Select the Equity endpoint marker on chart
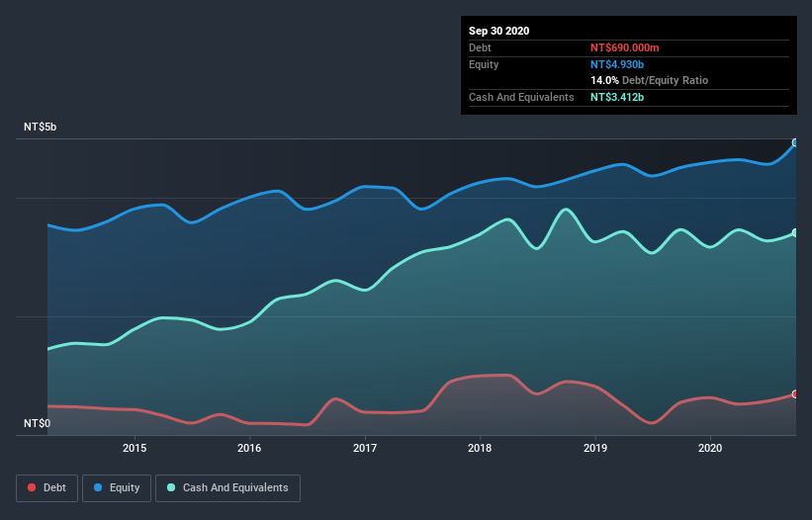 point(795,142)
